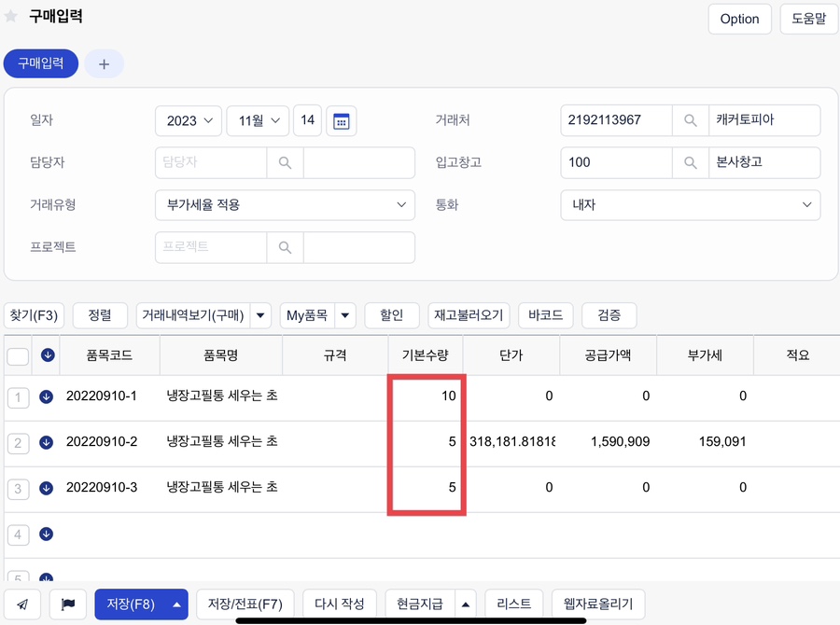
Task: Click 공급가액 cell 1,590,909
Action: (x=608, y=442)
